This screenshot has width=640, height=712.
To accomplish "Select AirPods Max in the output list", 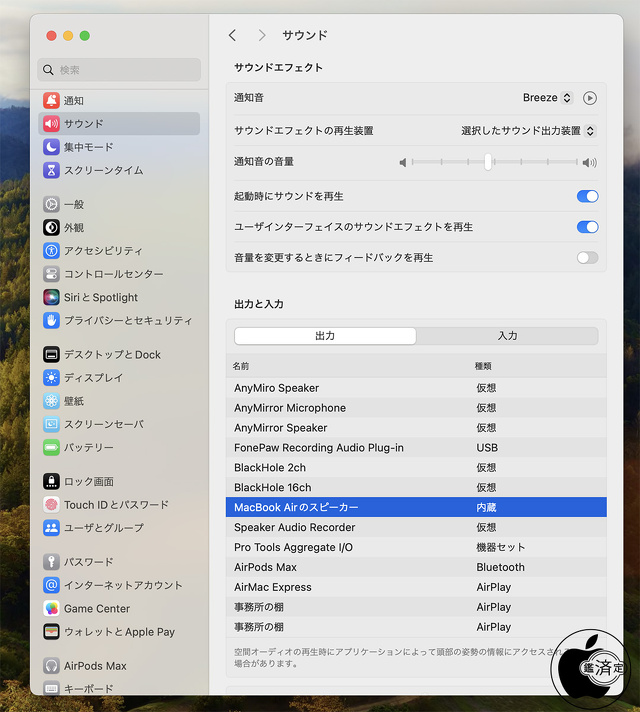I will coord(416,567).
